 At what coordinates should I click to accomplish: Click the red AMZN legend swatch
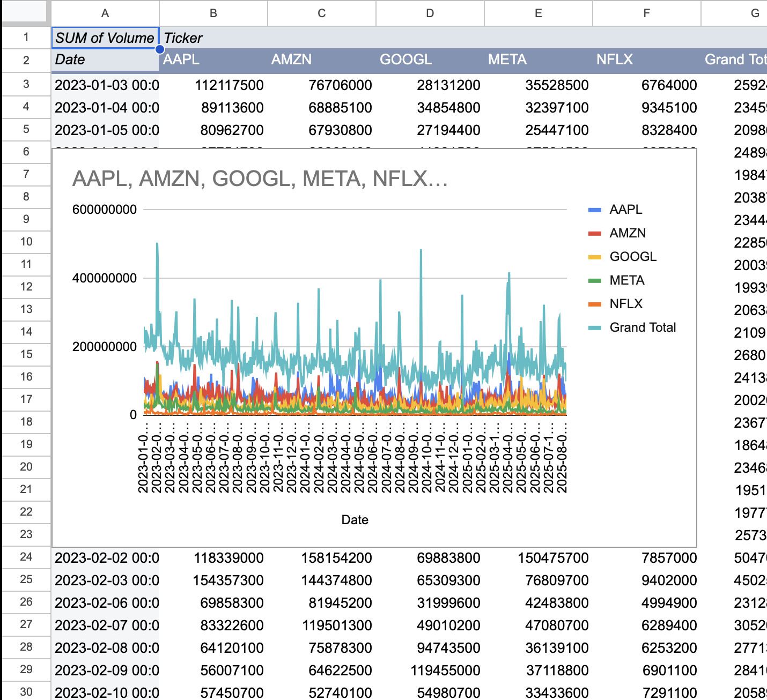(x=595, y=234)
